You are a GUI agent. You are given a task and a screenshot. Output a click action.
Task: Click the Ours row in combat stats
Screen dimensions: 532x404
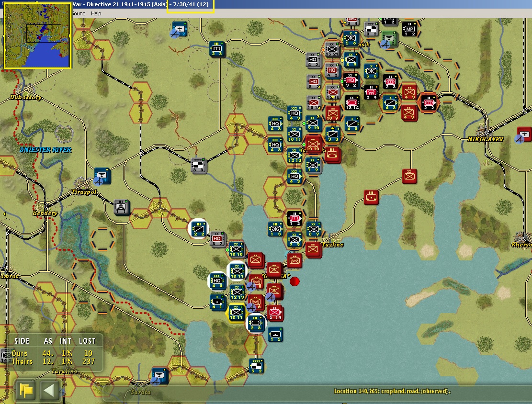point(54,353)
